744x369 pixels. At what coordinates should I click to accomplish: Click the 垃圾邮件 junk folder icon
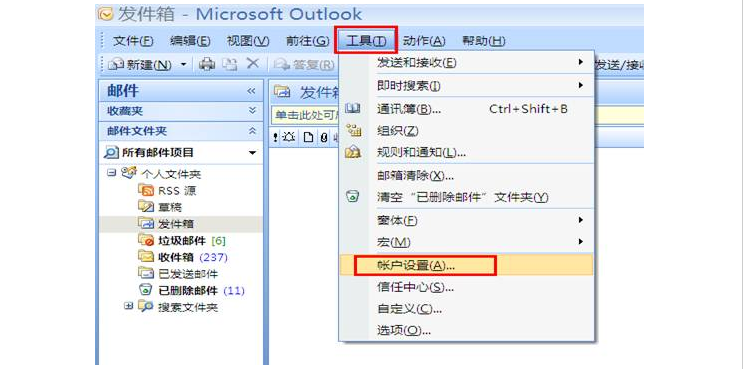point(146,240)
